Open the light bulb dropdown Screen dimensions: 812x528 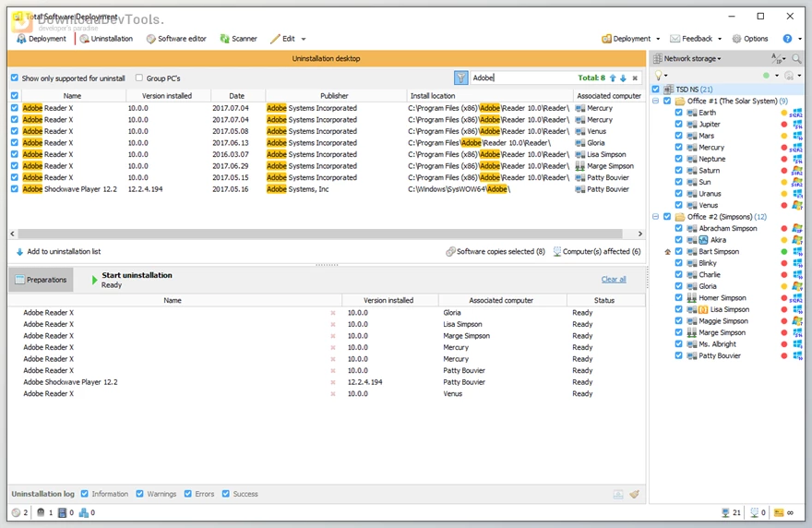coord(661,76)
